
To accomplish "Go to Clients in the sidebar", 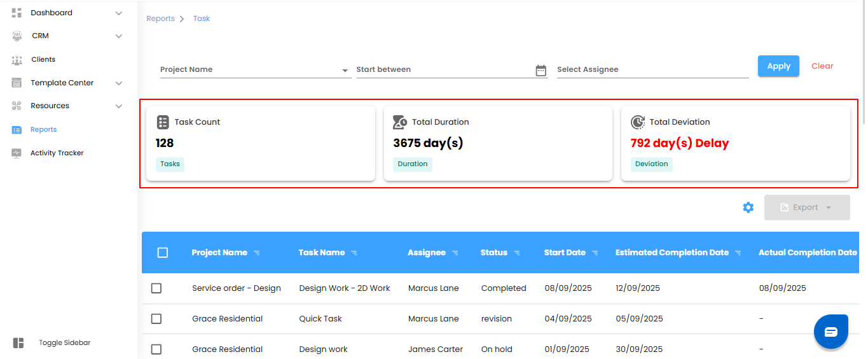I will click(x=43, y=60).
